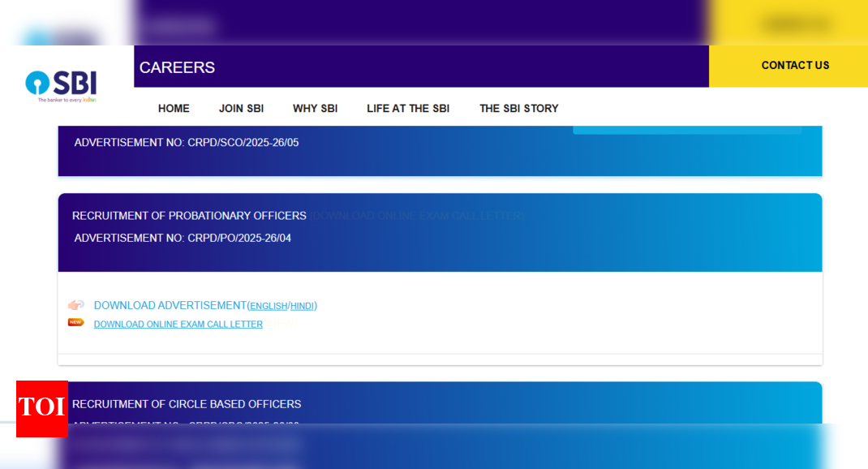Open the JOIN SBI menu item

point(242,109)
